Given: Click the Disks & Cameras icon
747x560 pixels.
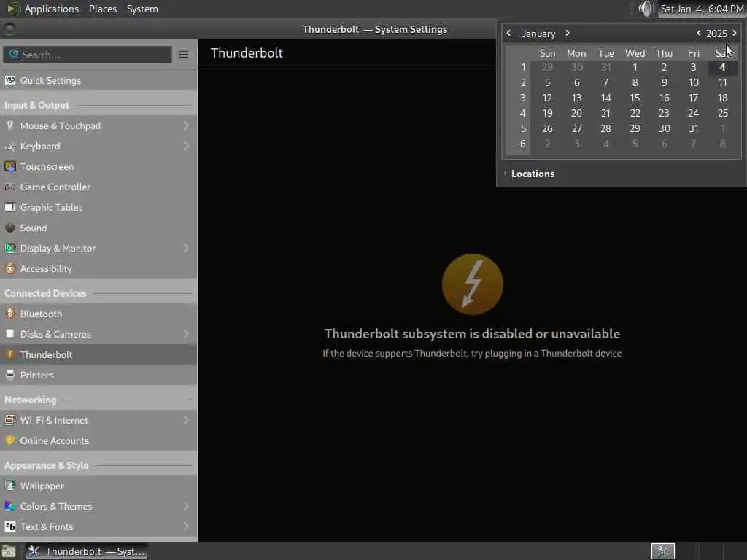Looking at the screenshot, I should tap(10, 334).
